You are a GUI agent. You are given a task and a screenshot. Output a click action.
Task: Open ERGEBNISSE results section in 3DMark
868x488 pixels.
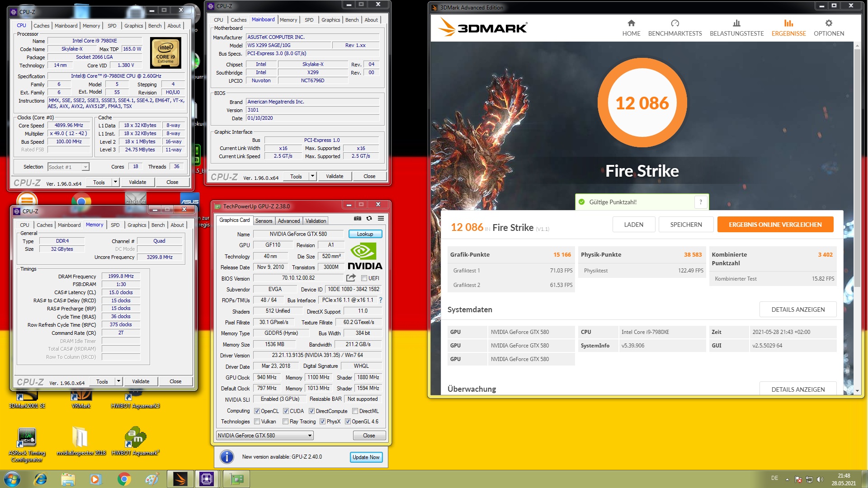pyautogui.click(x=788, y=28)
